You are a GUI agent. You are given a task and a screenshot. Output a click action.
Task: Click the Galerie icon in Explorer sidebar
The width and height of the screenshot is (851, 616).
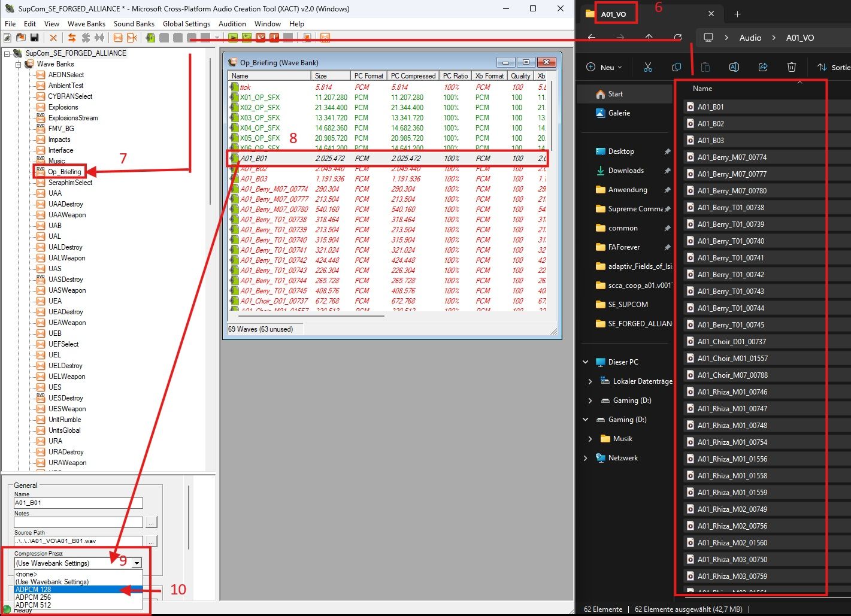pyautogui.click(x=601, y=113)
